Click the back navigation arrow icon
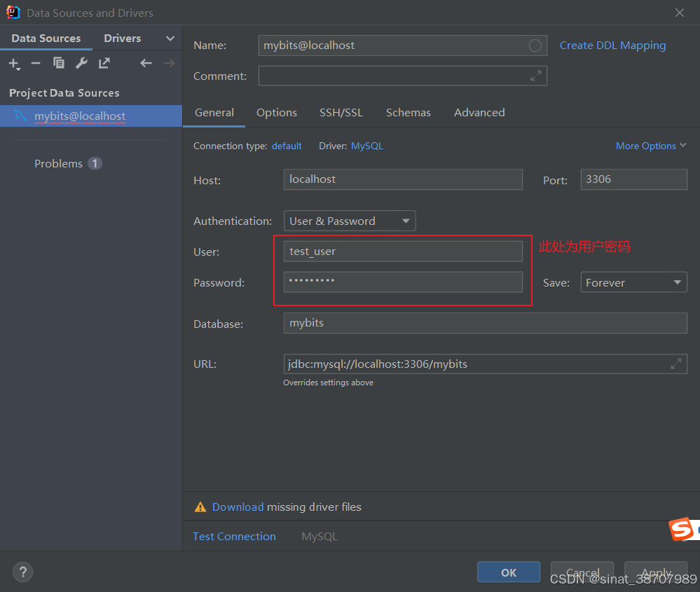 145,63
